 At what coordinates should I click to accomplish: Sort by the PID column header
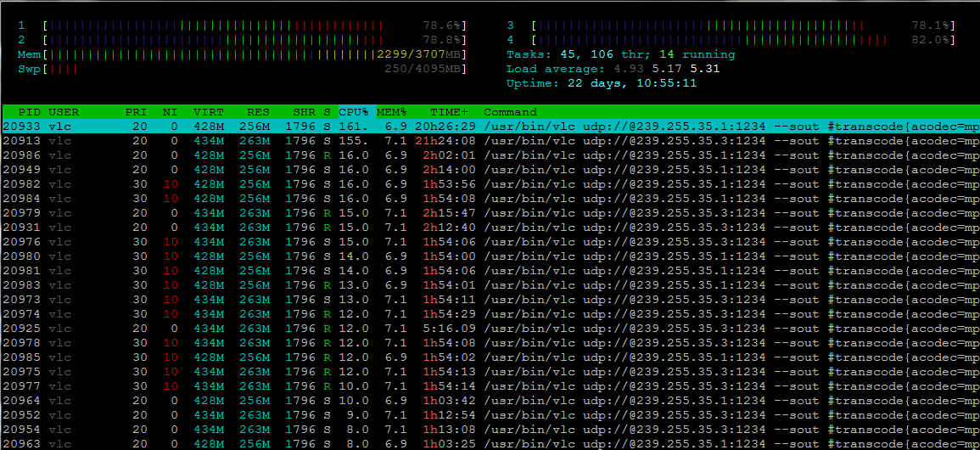[30, 112]
